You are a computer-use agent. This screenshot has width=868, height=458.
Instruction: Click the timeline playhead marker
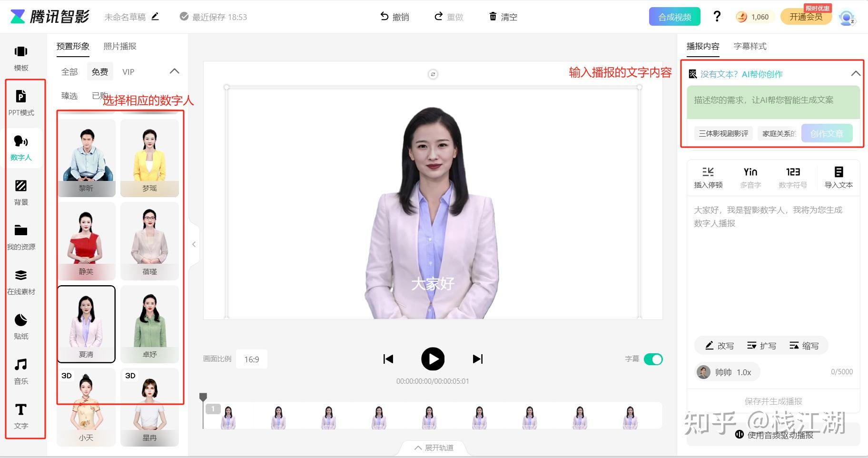click(x=203, y=397)
